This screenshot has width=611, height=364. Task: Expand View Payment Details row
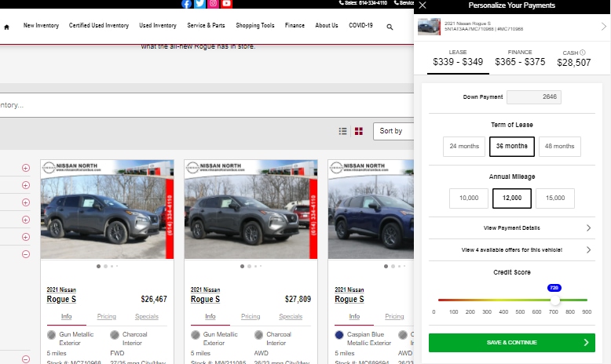point(511,227)
